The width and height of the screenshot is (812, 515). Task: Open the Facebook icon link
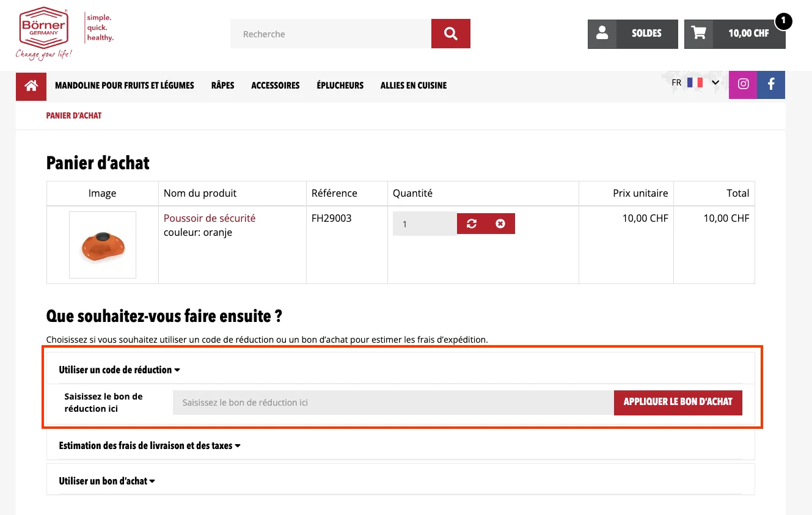(771, 85)
